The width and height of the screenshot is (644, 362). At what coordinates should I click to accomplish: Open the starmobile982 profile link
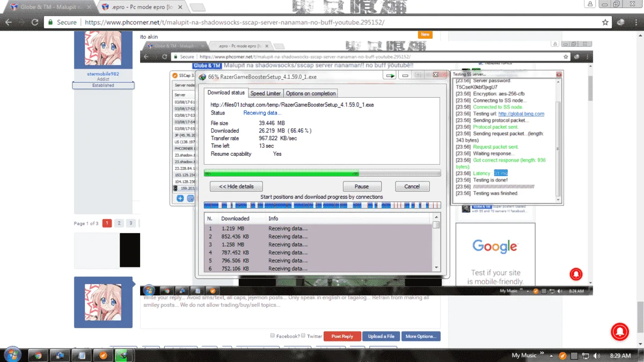[103, 74]
